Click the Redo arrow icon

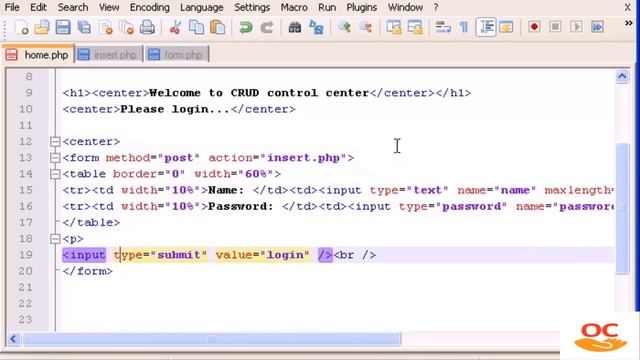(x=267, y=27)
